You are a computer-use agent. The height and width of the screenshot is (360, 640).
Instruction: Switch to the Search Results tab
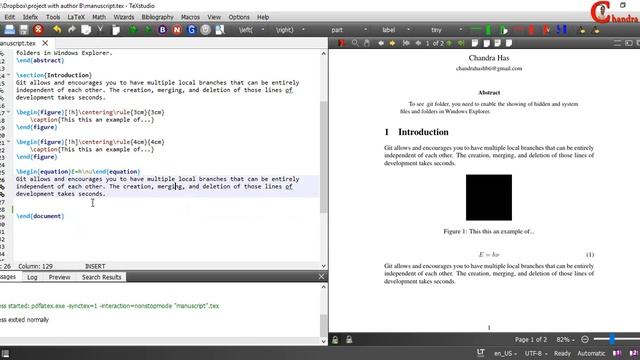(102, 277)
